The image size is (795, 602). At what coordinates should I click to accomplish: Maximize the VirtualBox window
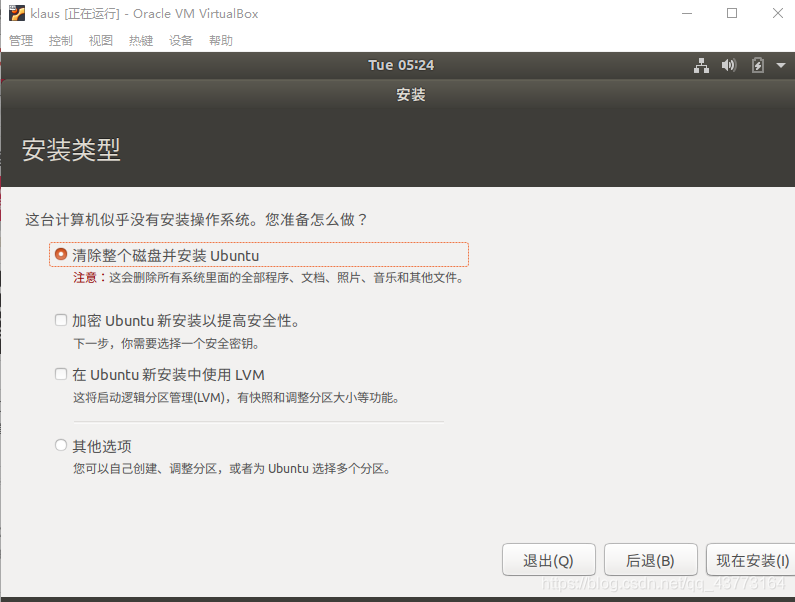(x=732, y=13)
